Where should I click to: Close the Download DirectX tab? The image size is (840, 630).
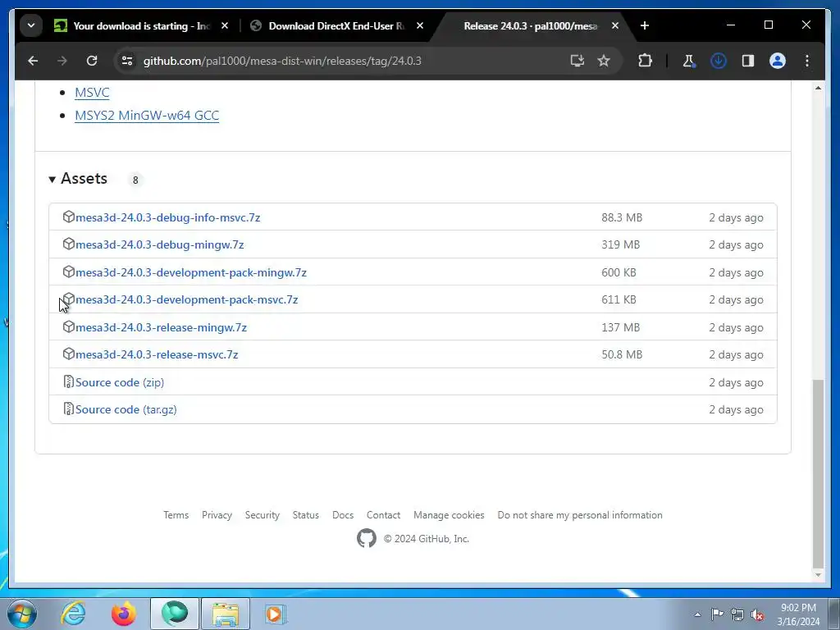420,25
